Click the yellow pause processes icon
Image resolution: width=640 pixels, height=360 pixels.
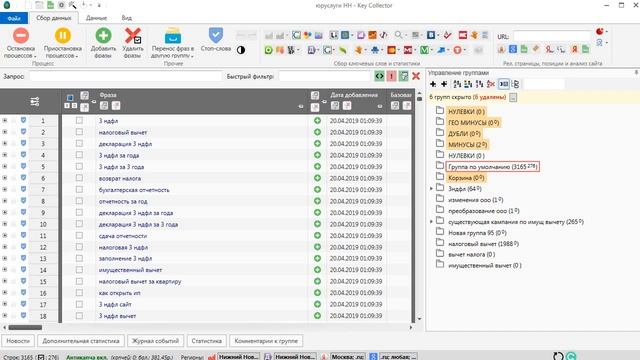point(62,36)
